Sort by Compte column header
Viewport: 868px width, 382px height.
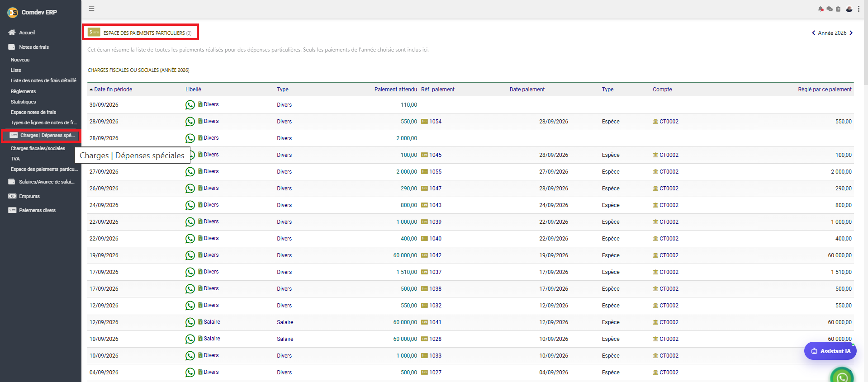point(662,90)
